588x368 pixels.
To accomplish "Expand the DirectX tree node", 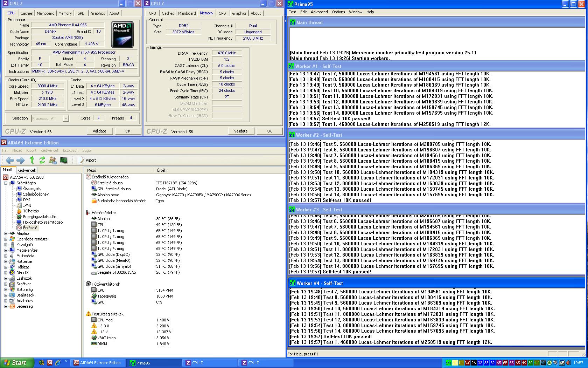I will tap(6, 273).
